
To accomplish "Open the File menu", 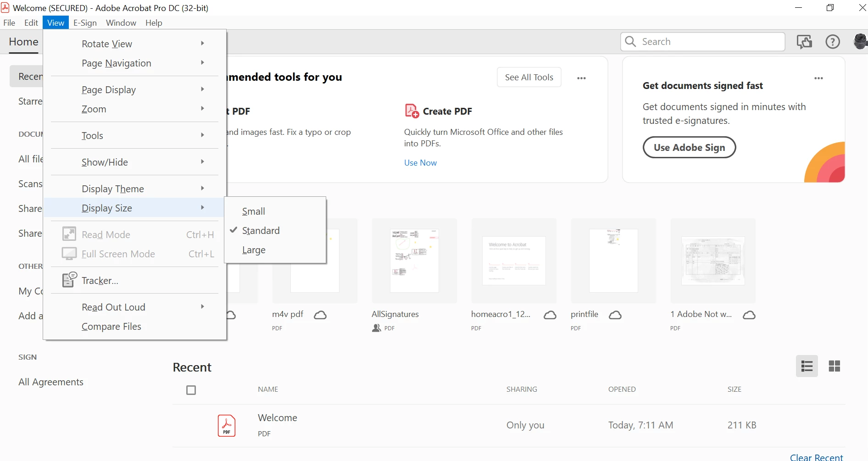I will pyautogui.click(x=9, y=22).
